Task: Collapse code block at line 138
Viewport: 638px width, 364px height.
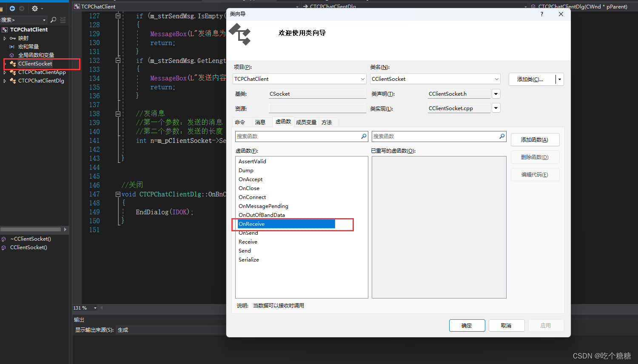Action: pos(118,114)
